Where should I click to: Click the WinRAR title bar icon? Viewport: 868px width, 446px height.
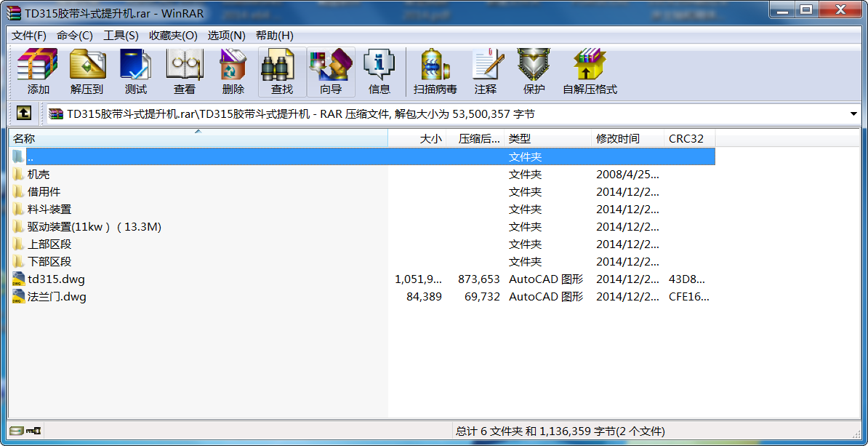pyautogui.click(x=15, y=12)
